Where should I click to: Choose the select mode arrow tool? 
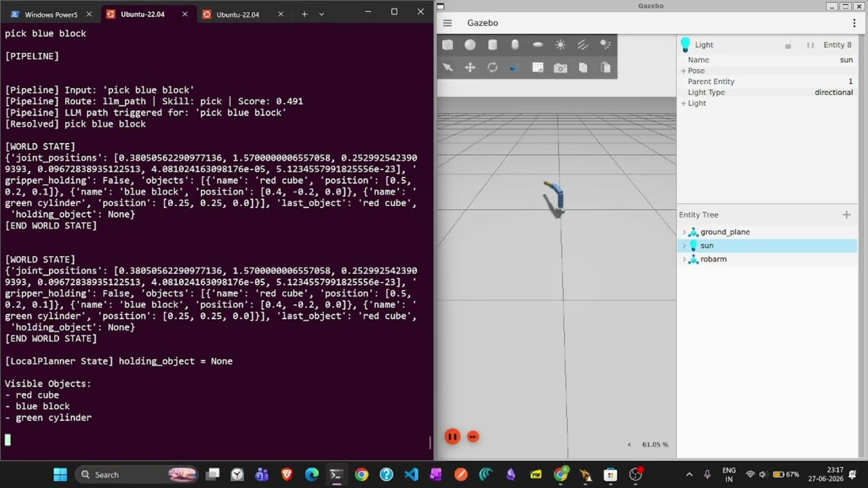point(448,68)
